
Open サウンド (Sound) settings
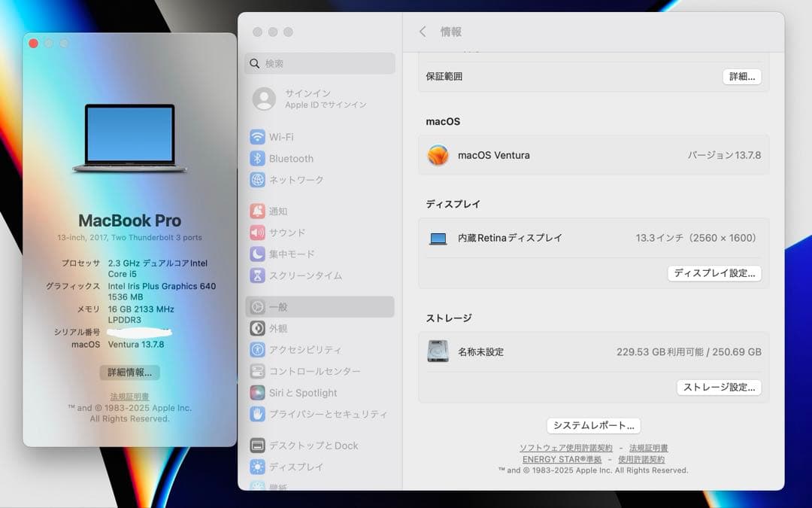coord(286,233)
